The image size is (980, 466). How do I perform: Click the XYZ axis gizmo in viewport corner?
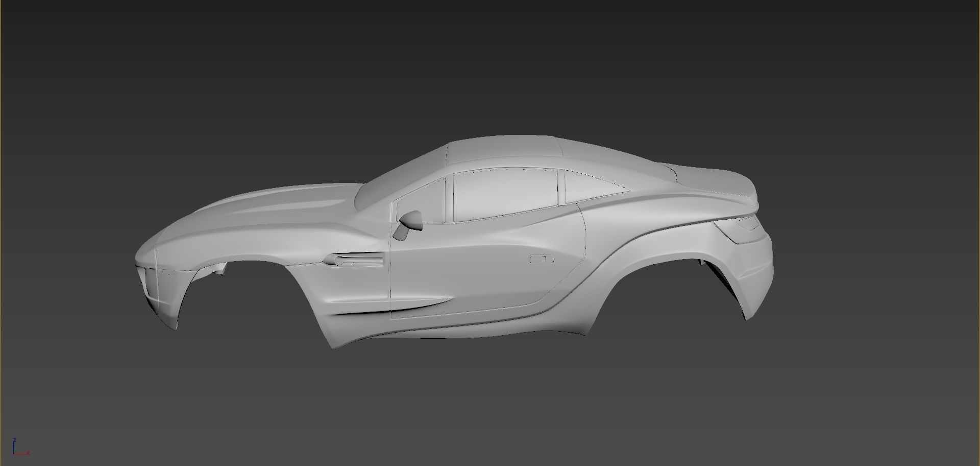(20, 446)
